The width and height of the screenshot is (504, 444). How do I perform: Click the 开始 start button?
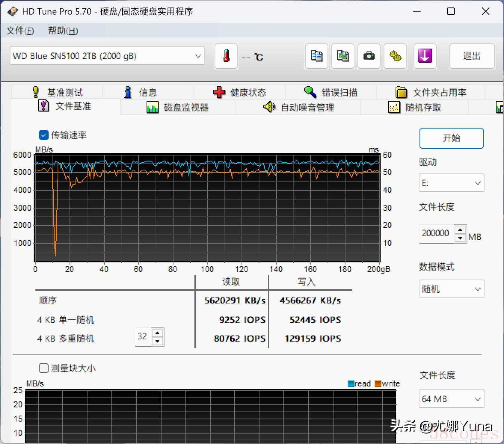pos(451,138)
